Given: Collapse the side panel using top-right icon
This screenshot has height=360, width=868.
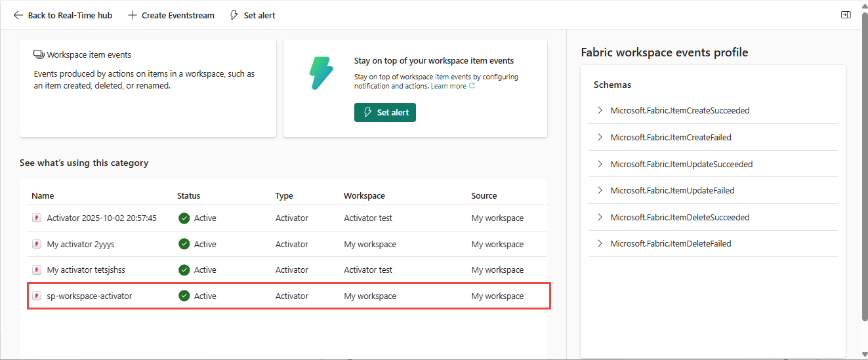Looking at the screenshot, I should click(x=846, y=15).
